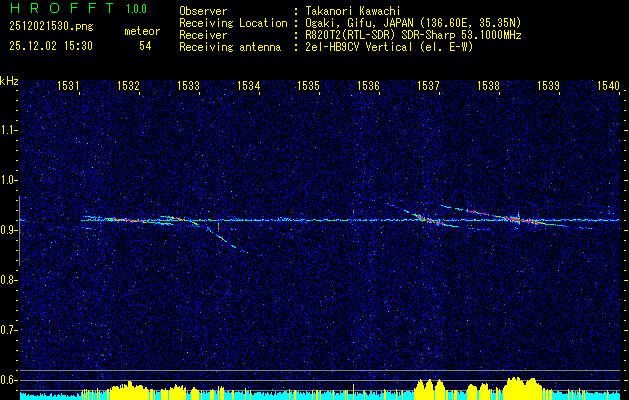
Task: Click the 1540 time axis marker
Action: tap(609, 87)
